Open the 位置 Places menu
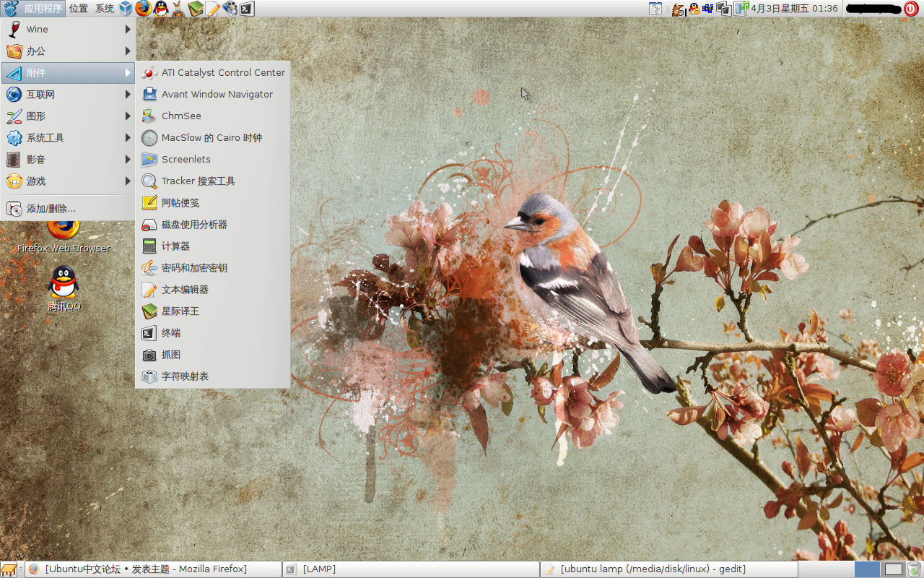Image resolution: width=924 pixels, height=578 pixels. point(79,9)
